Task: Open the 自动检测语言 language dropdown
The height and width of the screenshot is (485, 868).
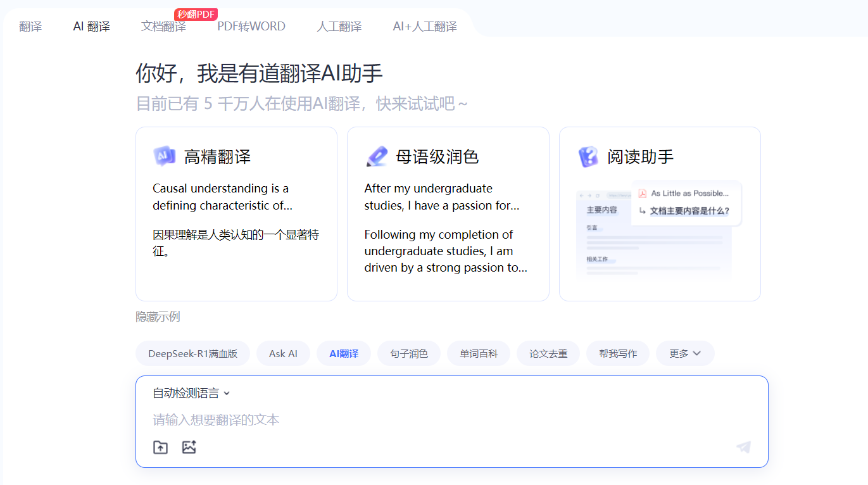Action: pyautogui.click(x=191, y=393)
